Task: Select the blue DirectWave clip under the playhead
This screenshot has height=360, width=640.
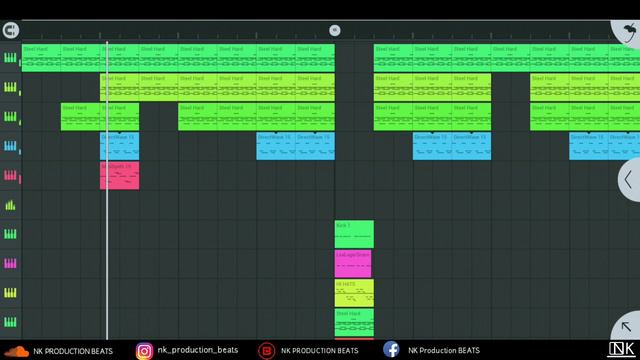Action: click(x=120, y=146)
